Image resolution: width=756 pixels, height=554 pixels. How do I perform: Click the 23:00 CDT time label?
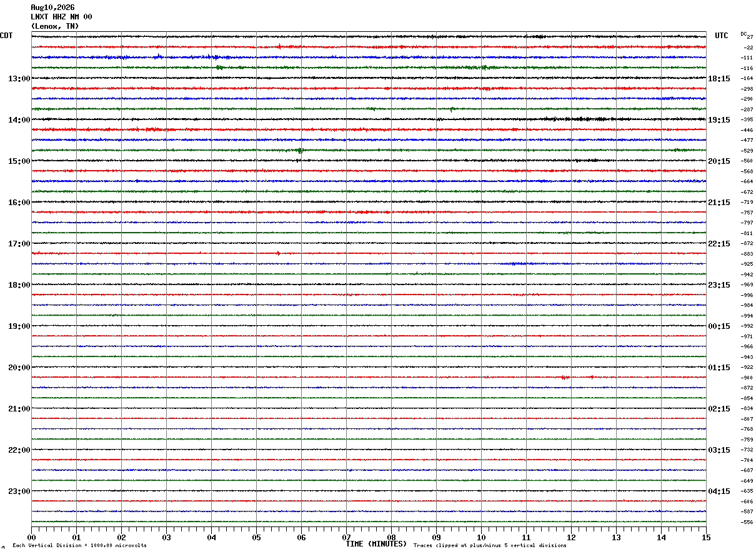(19, 491)
